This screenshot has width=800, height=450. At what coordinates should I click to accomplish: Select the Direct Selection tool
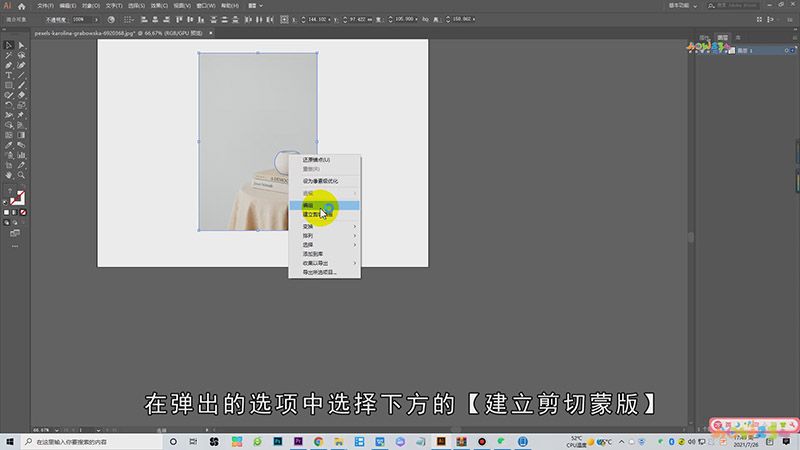[x=21, y=45]
